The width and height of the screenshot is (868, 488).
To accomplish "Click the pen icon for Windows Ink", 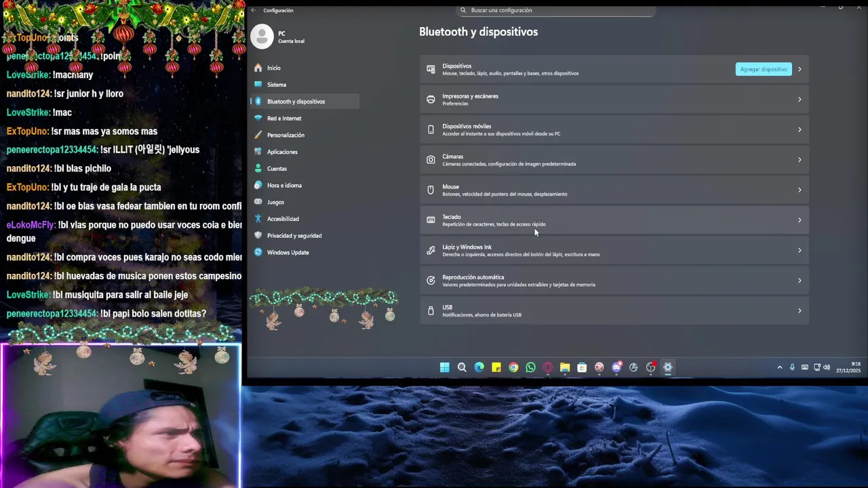I will pyautogui.click(x=431, y=250).
